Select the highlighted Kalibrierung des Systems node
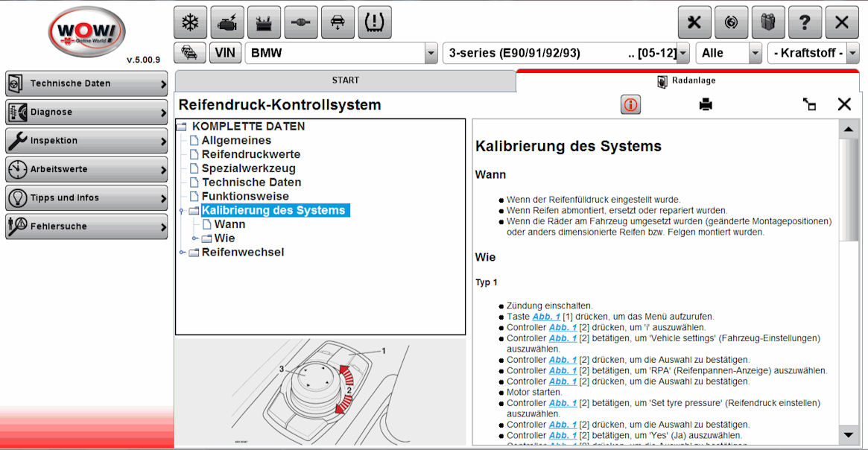 pos(274,210)
